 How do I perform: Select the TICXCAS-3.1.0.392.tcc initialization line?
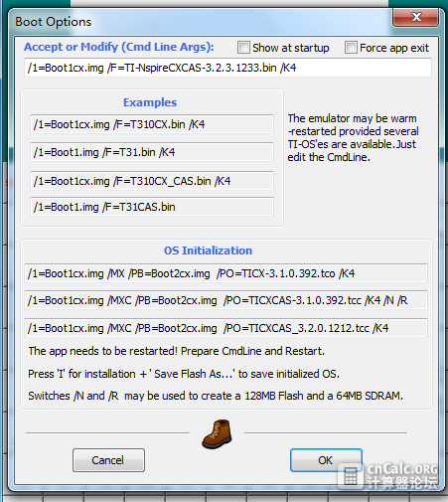pyautogui.click(x=225, y=300)
